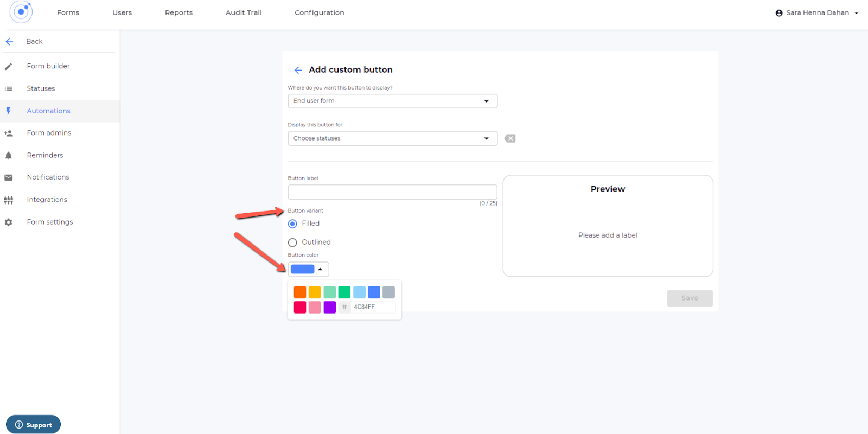The width and height of the screenshot is (868, 434).
Task: Select the Filled button variant
Action: click(293, 224)
